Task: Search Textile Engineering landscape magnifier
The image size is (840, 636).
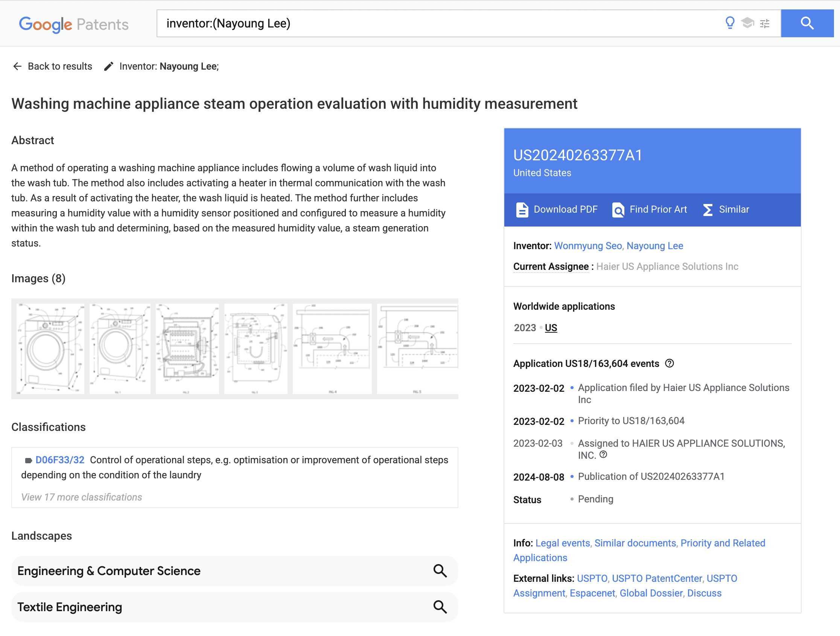Action: point(440,607)
